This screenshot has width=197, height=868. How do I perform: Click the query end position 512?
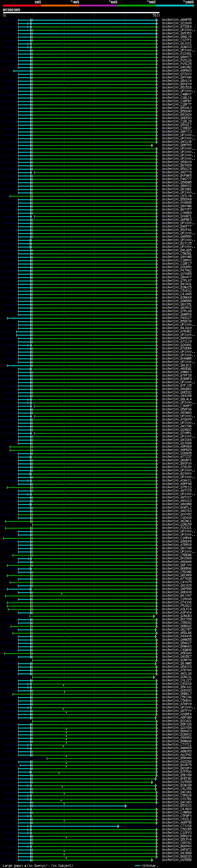point(155,15)
